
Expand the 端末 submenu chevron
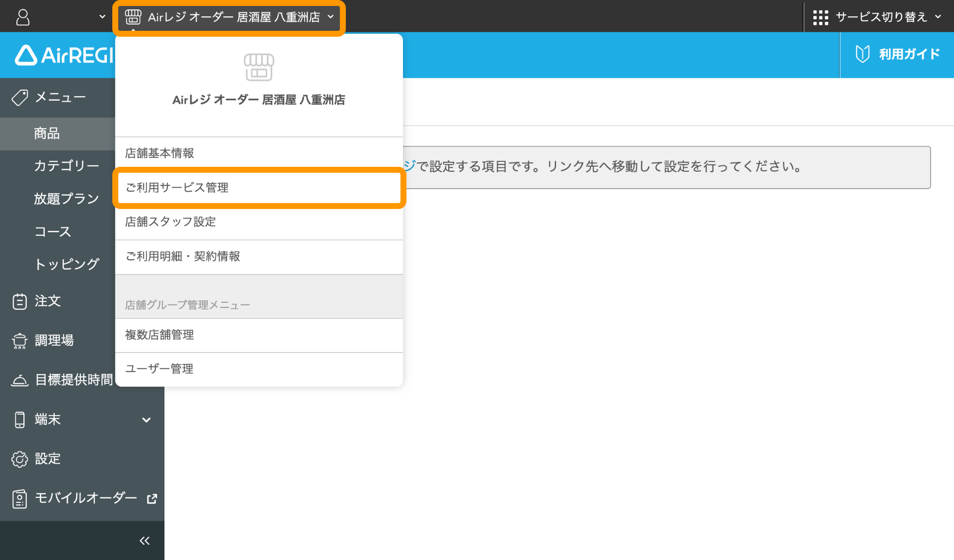[146, 420]
